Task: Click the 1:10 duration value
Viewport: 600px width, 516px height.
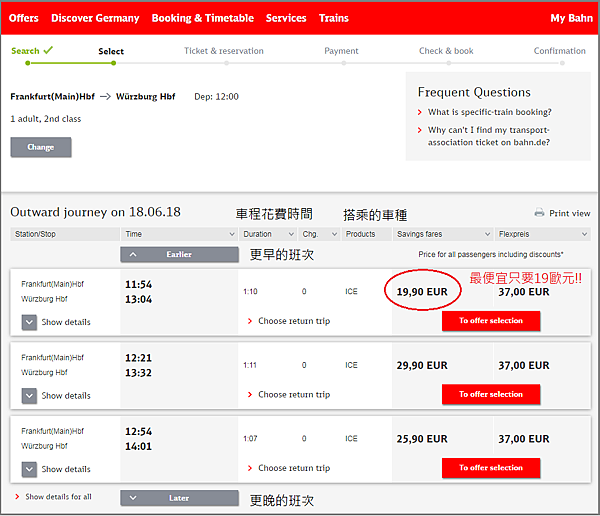Action: click(250, 292)
